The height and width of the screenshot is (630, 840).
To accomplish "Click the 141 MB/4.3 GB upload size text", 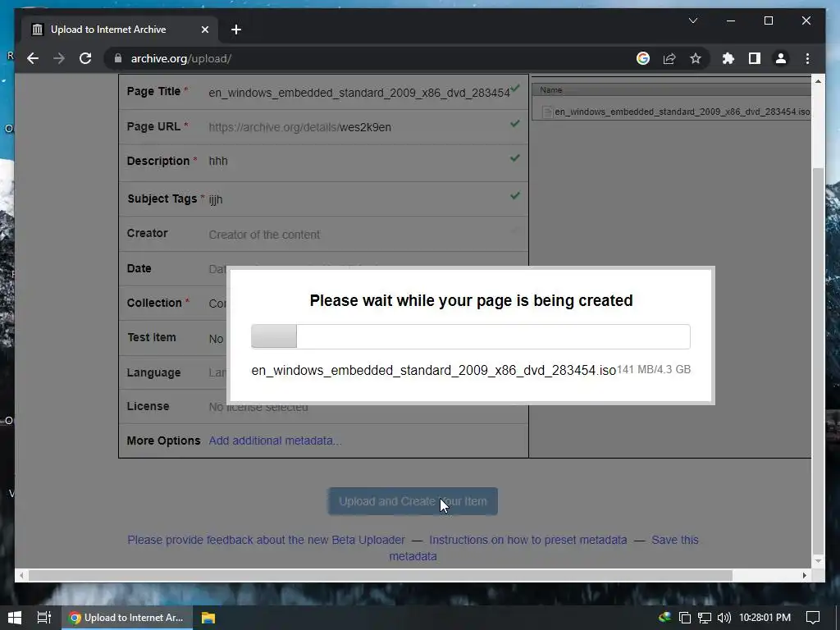I will [x=654, y=370].
